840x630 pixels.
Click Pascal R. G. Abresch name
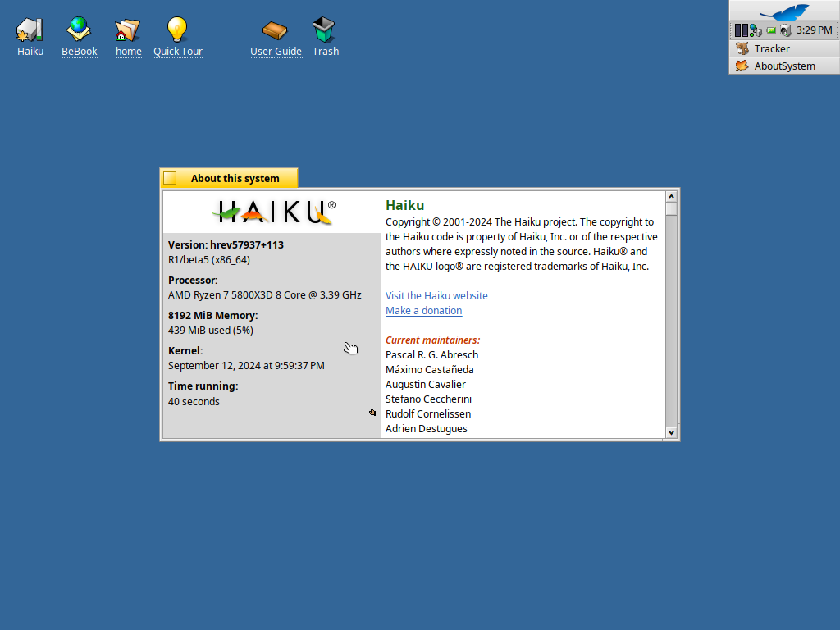coord(431,355)
